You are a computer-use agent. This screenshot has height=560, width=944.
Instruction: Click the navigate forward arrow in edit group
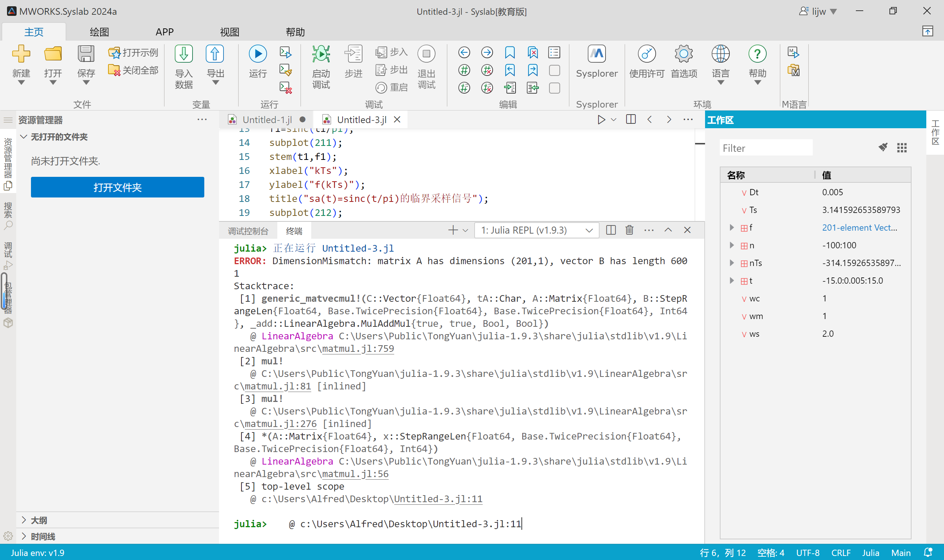coord(487,52)
